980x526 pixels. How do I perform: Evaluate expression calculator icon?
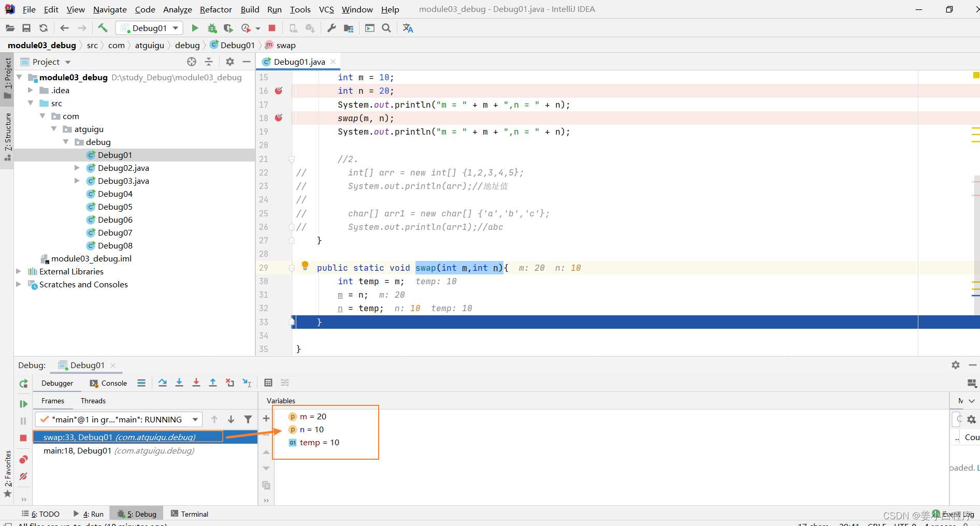pyautogui.click(x=268, y=383)
